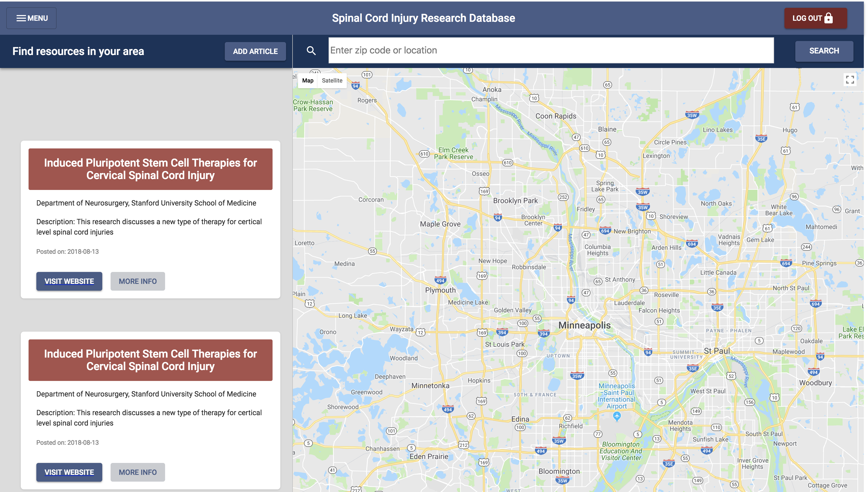Click Bloomington Education And Visitor Center label
The height and width of the screenshot is (492, 868).
click(621, 451)
